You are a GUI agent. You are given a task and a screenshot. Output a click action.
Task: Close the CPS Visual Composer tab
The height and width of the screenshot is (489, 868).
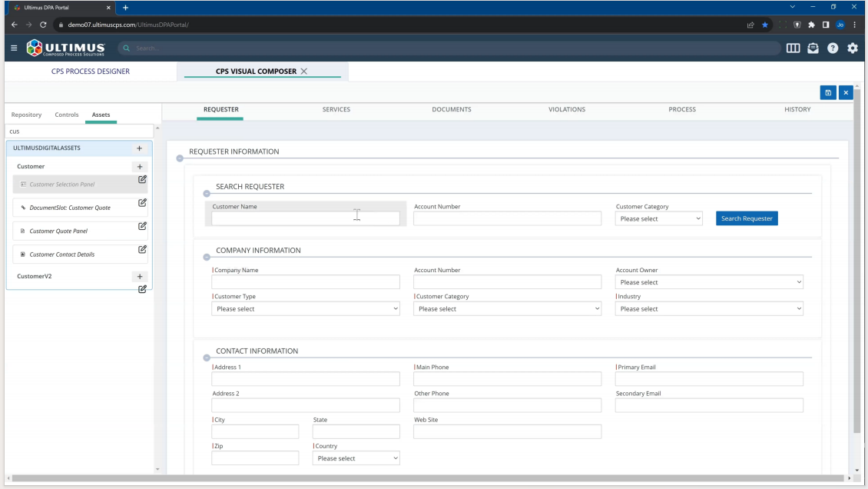click(304, 72)
